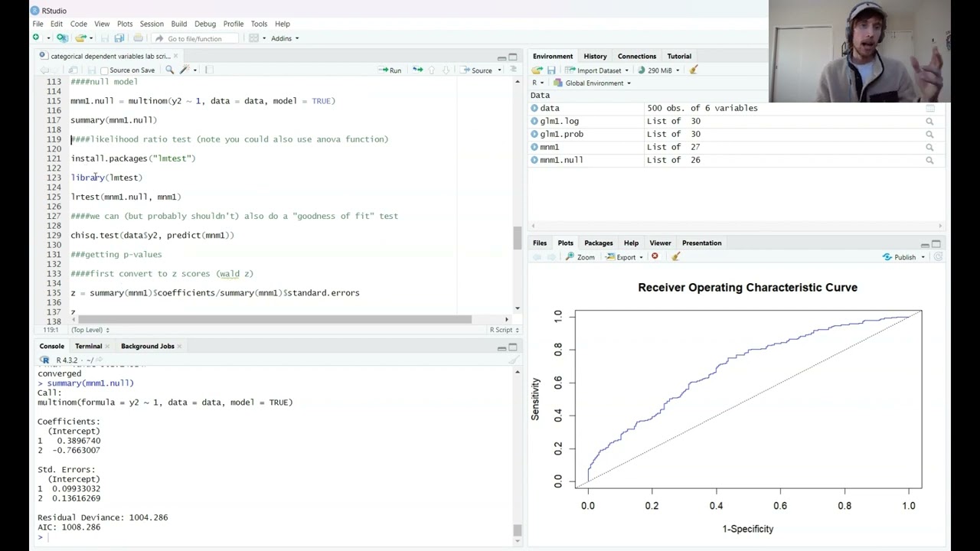Click the Save All icon in main toolbar

(119, 38)
